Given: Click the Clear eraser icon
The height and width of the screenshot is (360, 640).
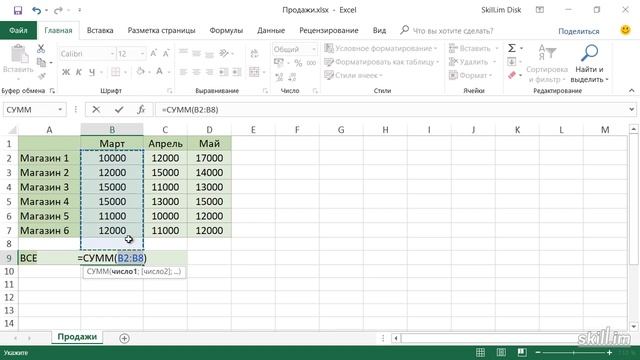Looking at the screenshot, I should coord(512,76).
